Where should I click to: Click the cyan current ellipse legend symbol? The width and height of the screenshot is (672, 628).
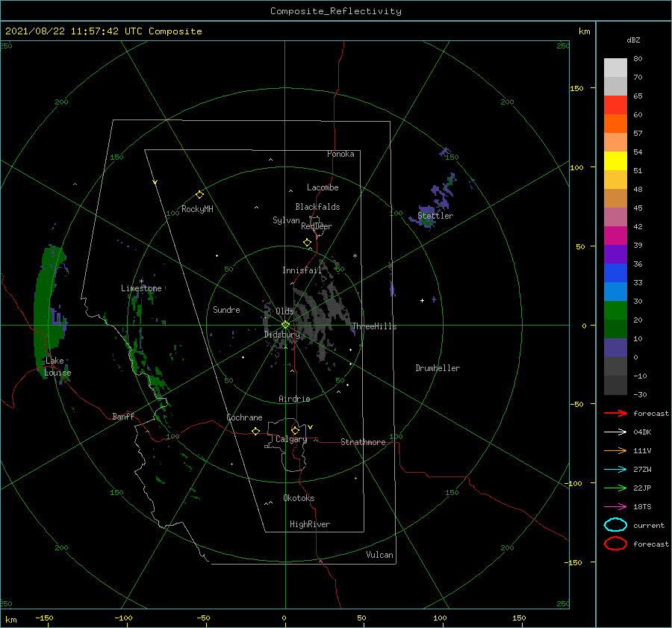pyautogui.click(x=615, y=525)
